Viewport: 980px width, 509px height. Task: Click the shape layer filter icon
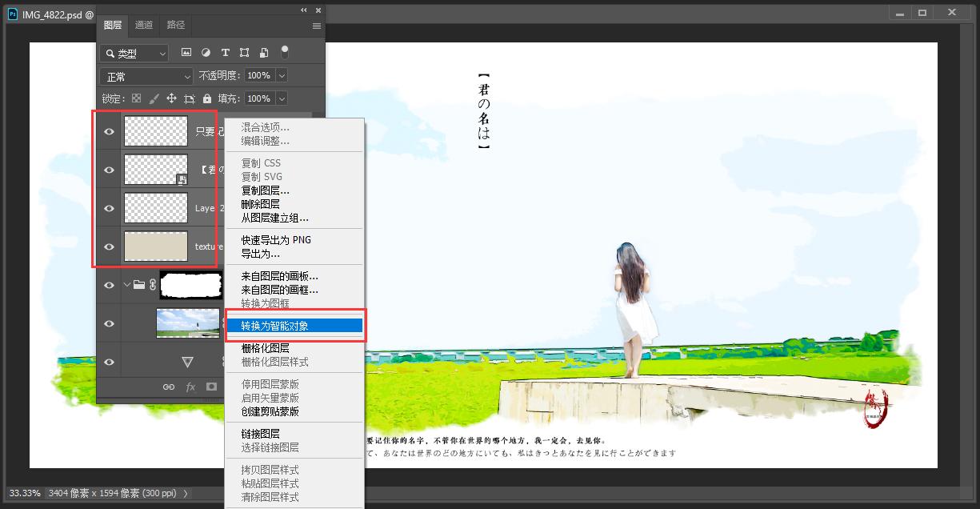pos(244,53)
